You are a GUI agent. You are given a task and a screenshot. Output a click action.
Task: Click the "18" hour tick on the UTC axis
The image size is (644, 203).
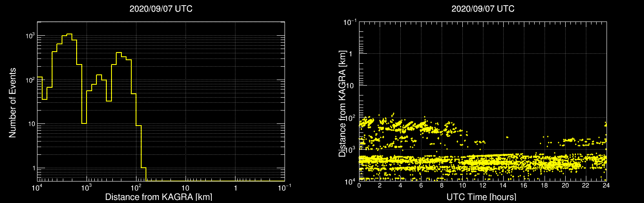point(545,186)
